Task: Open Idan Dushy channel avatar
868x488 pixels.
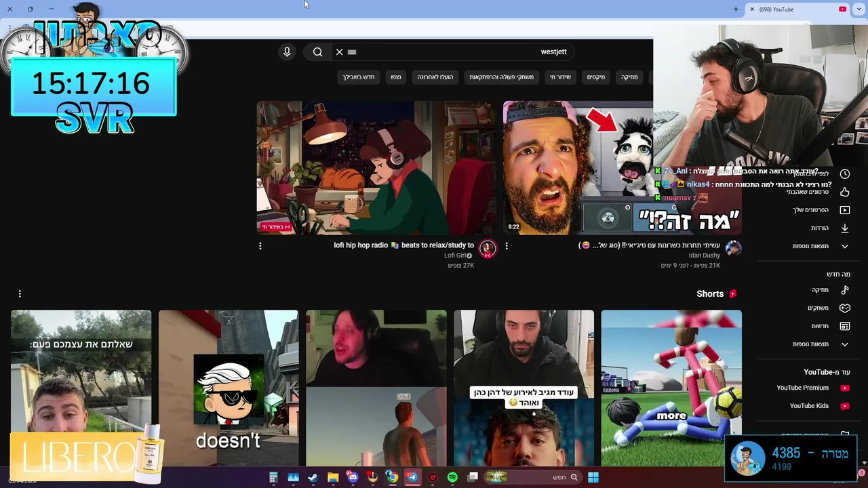Action: pos(733,249)
